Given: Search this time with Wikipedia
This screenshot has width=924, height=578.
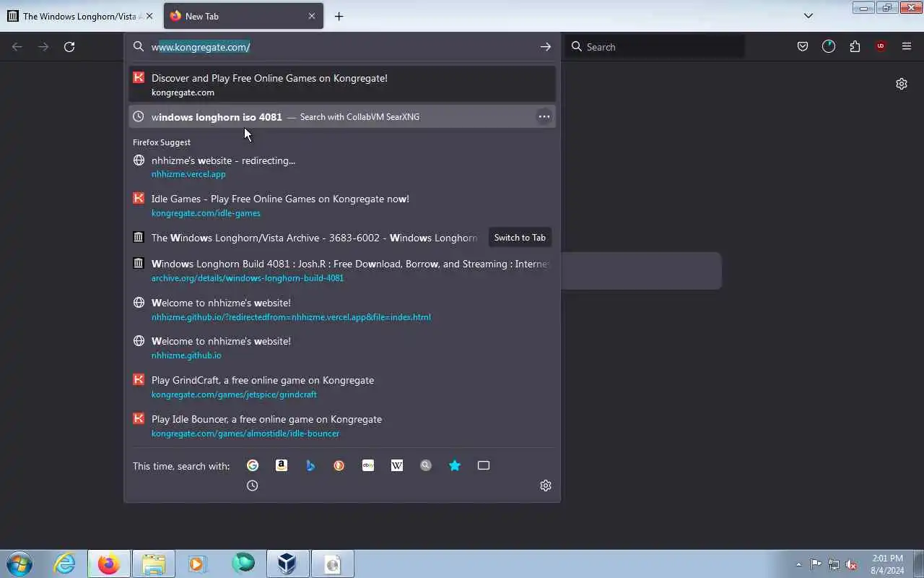Looking at the screenshot, I should point(397,465).
